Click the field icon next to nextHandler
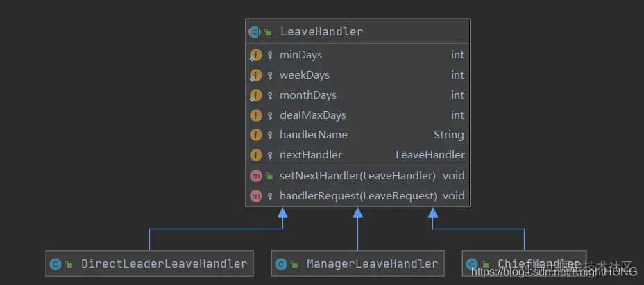This screenshot has height=285, width=644. pyautogui.click(x=256, y=155)
